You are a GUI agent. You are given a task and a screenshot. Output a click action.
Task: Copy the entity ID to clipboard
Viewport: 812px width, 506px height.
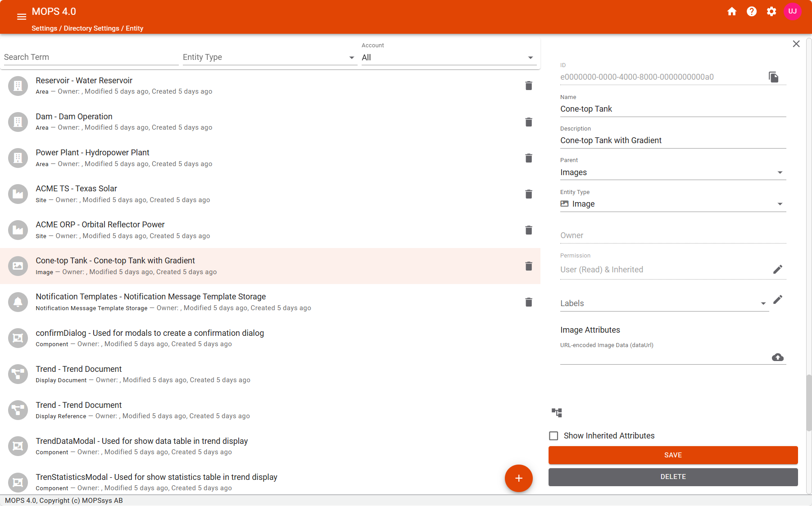click(x=773, y=77)
